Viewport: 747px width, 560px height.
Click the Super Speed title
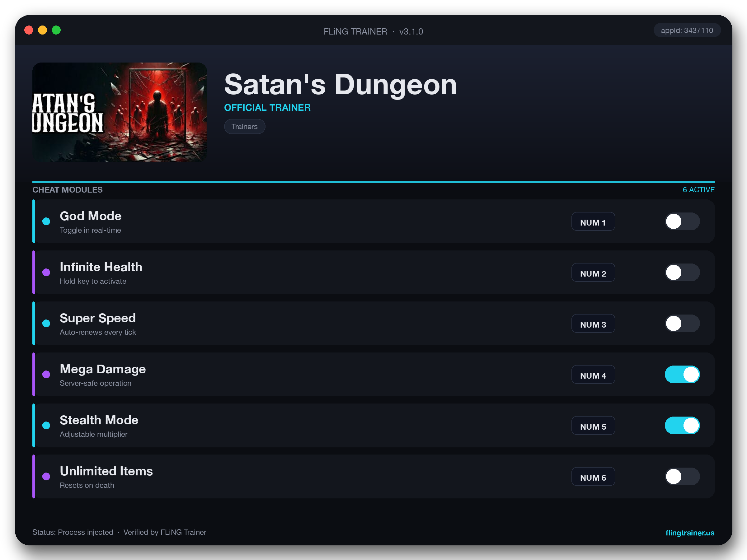coord(98,318)
